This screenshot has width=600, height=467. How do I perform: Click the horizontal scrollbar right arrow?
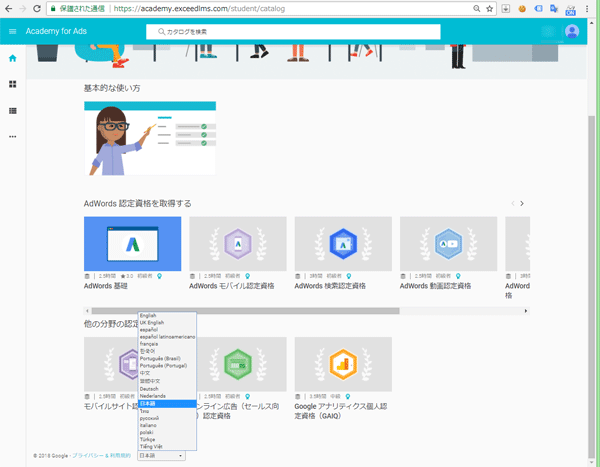pos(526,311)
